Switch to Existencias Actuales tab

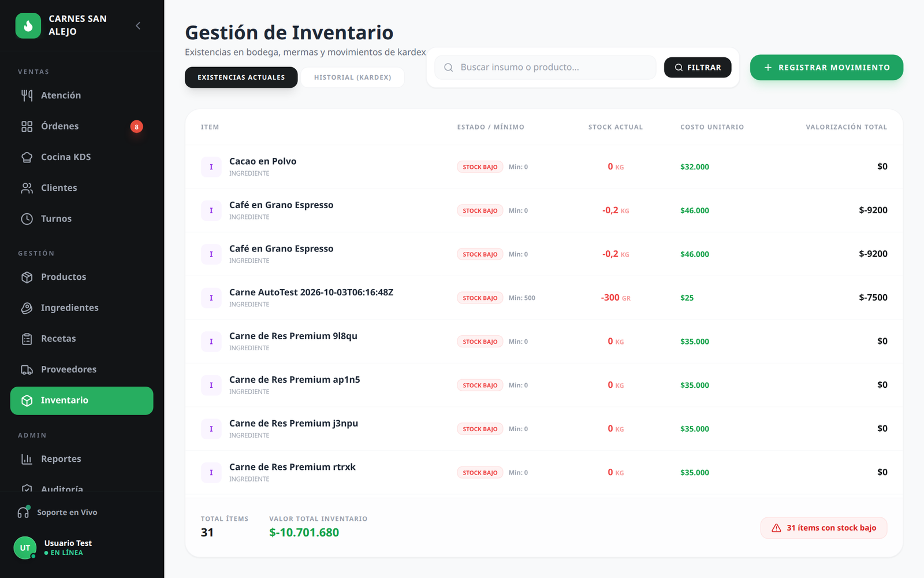coord(241,77)
